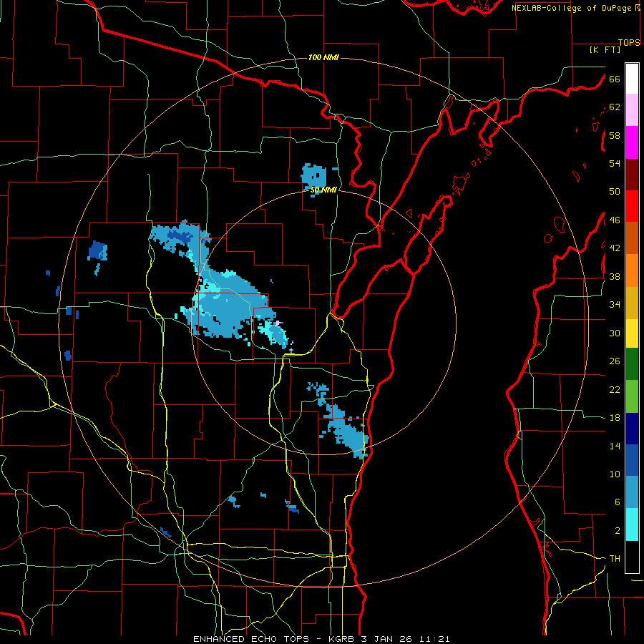Click the 66 value on the scale
Screen dimensions: 644x644
click(x=615, y=79)
